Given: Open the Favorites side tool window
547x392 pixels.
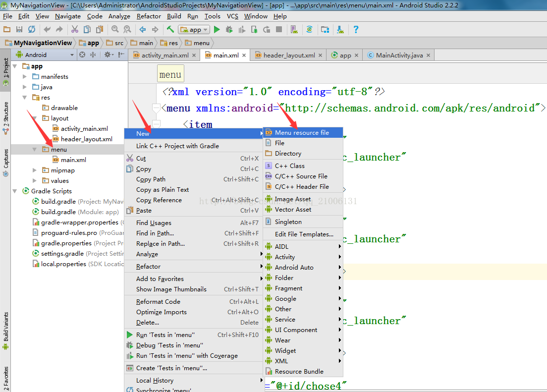Looking at the screenshot, I should [x=5, y=379].
